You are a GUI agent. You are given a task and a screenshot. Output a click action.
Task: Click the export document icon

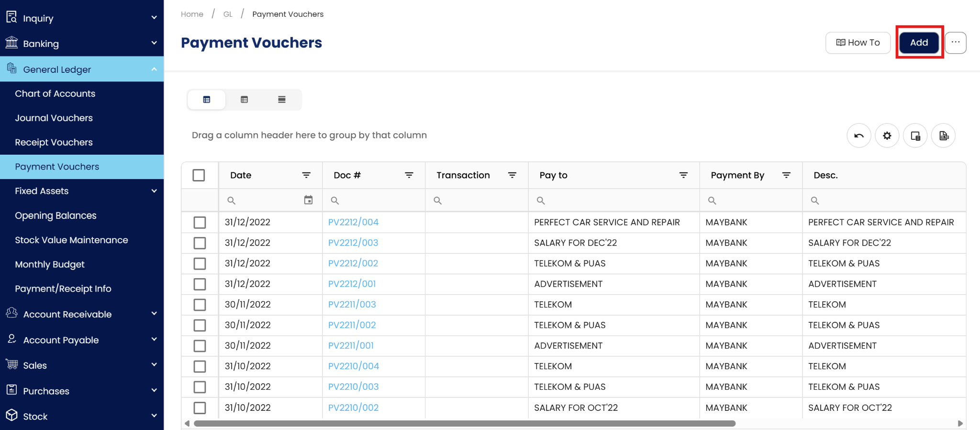tap(944, 136)
